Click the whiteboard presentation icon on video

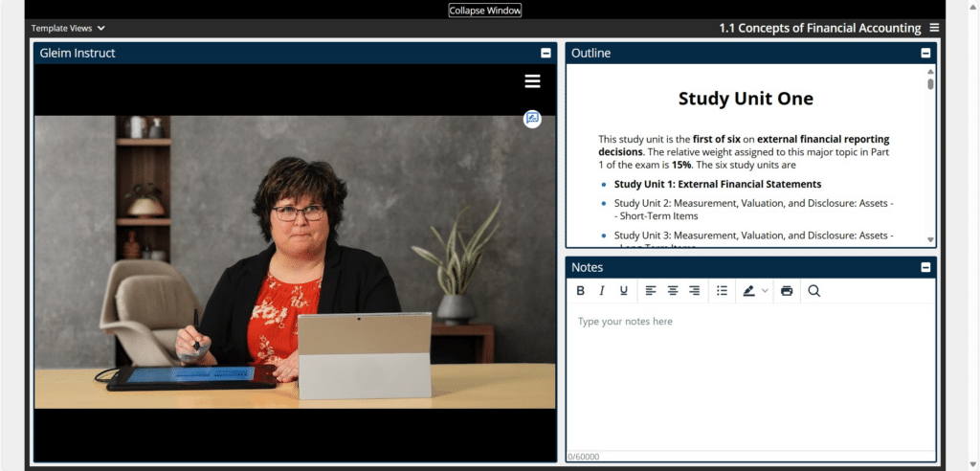click(x=532, y=119)
